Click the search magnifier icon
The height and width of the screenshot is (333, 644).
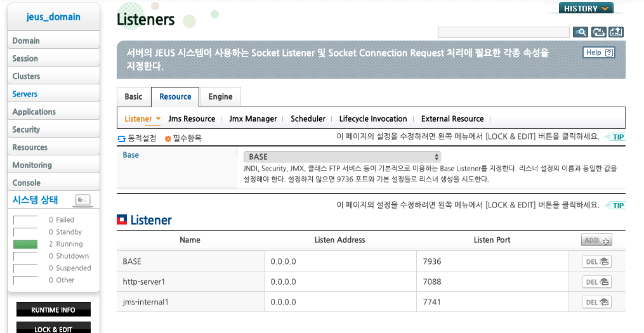pos(581,32)
